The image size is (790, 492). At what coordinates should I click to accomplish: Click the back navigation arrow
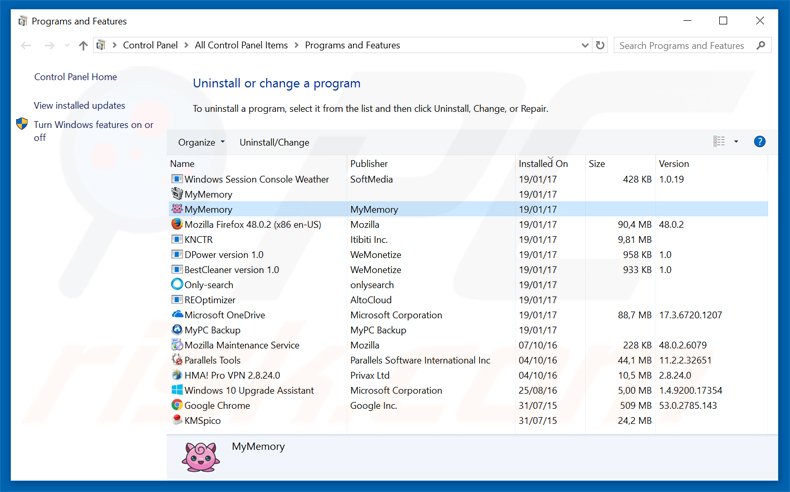26,45
